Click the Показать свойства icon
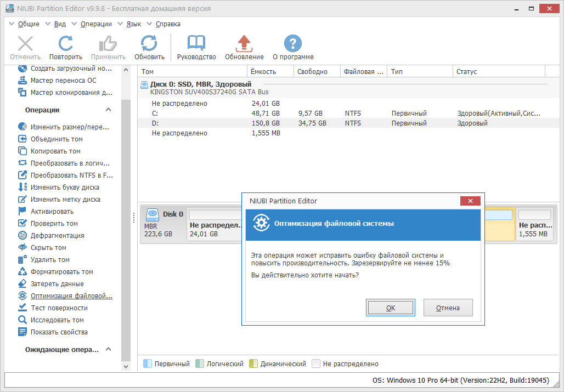Viewport: 564px width, 392px height. tap(22, 332)
